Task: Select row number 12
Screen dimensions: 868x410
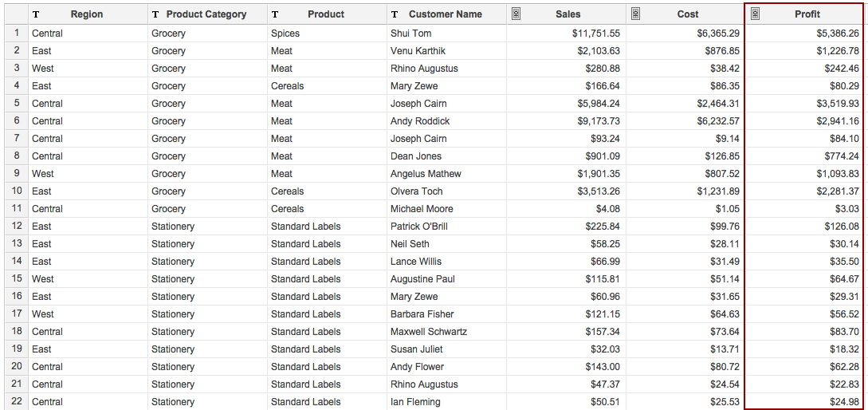Action: pyautogui.click(x=16, y=227)
